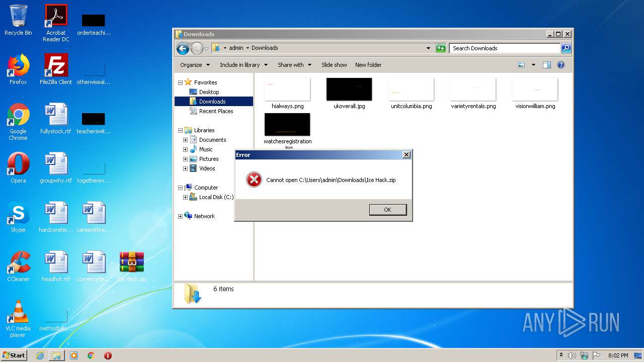Launch FileZilla Client shortcut
The width and height of the screenshot is (644, 362).
(x=56, y=69)
